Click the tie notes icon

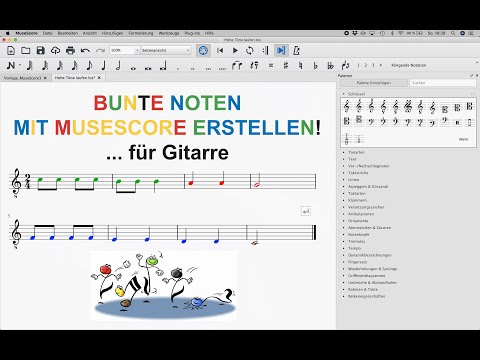[x=237, y=65]
